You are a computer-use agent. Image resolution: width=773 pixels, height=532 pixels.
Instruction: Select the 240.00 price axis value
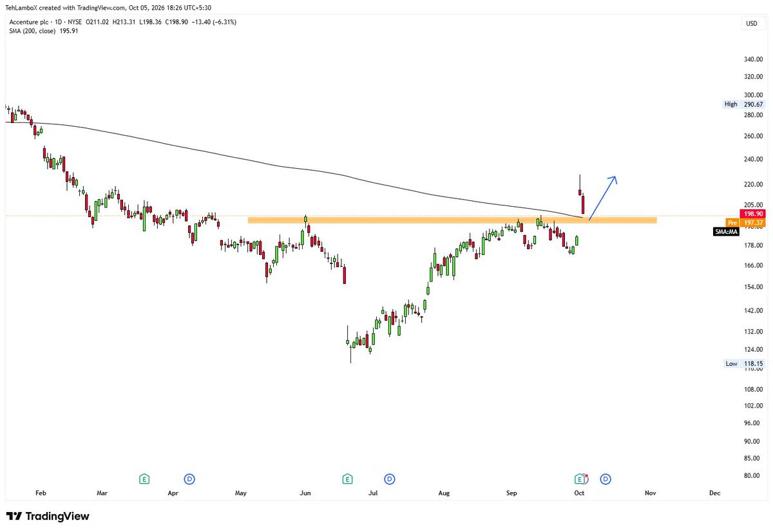753,160
